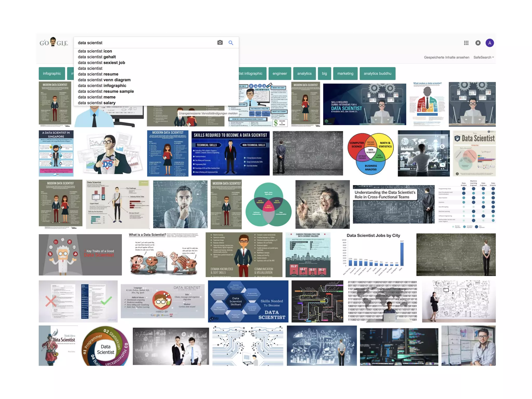532x399 pixels.
Task: Open 'Skills Required to Become a Data Scientist' image
Action: (x=230, y=153)
